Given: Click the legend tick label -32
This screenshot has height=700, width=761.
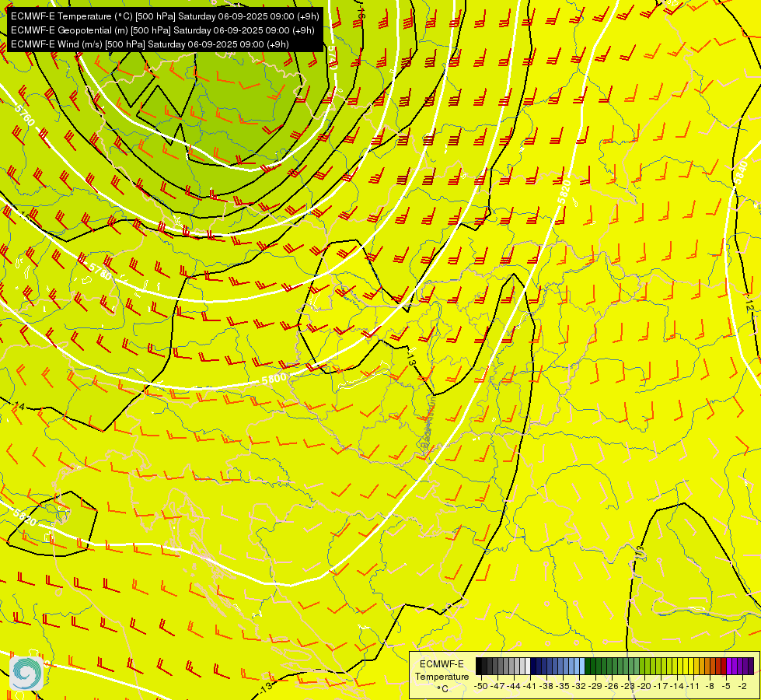Looking at the screenshot, I should [579, 686].
